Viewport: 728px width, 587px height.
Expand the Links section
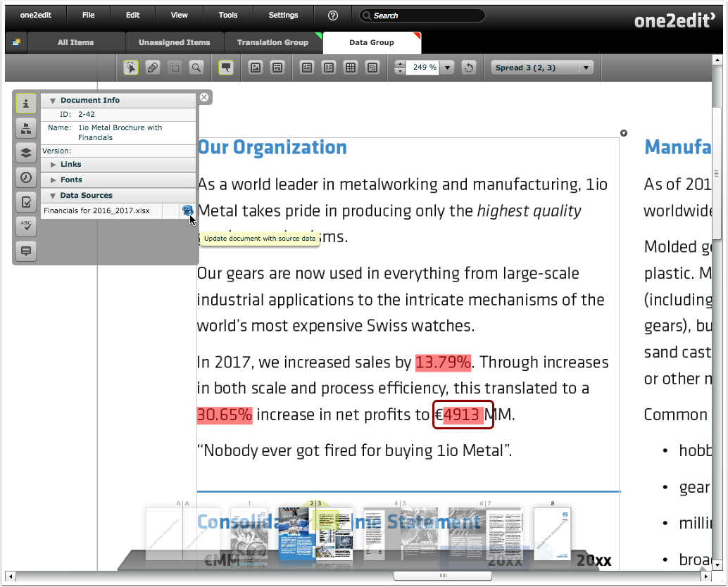[53, 165]
